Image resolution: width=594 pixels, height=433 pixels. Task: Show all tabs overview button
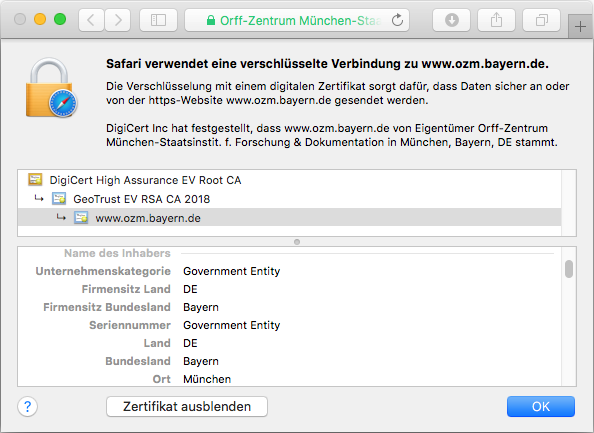coord(541,20)
